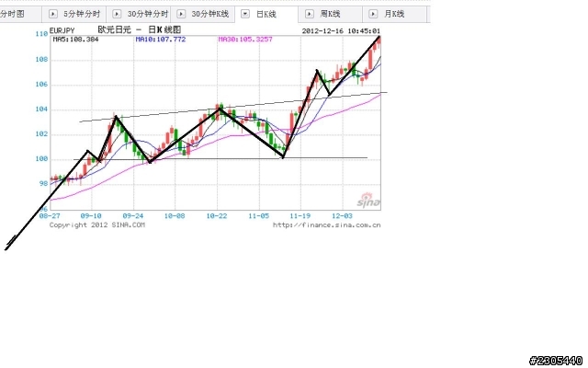Click the 09-24 date axis label
The height and width of the screenshot is (368, 588).
(133, 216)
